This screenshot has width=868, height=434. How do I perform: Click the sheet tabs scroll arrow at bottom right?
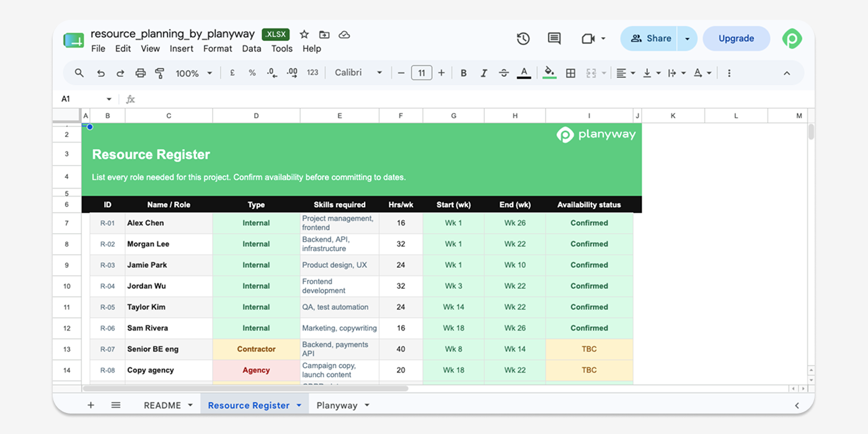[x=797, y=405]
